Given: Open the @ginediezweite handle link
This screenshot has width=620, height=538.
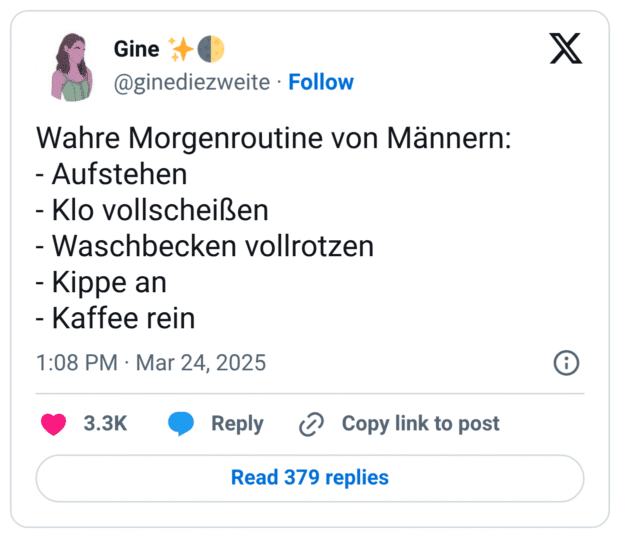Looking at the screenshot, I should pos(192,82).
